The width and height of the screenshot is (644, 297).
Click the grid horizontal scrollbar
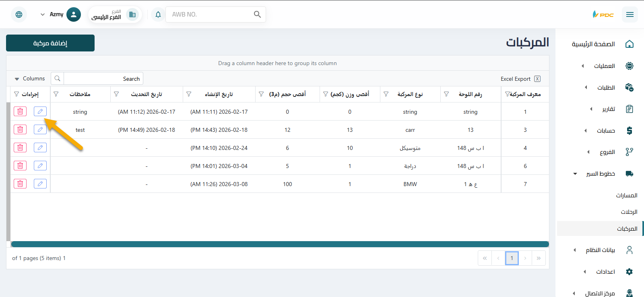pyautogui.click(x=280, y=244)
